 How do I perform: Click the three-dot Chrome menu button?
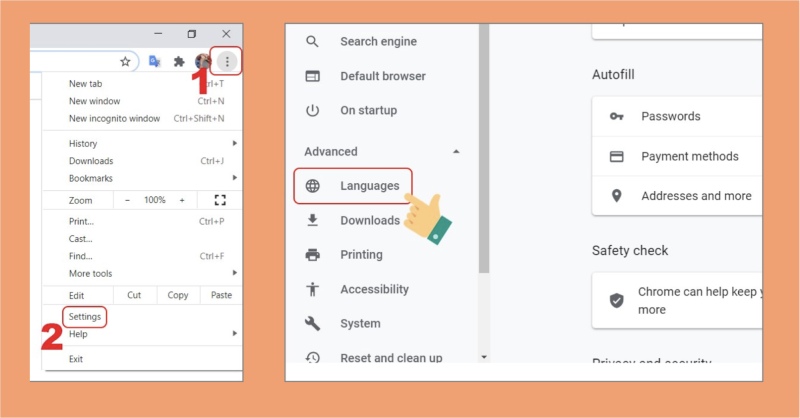pyautogui.click(x=228, y=62)
